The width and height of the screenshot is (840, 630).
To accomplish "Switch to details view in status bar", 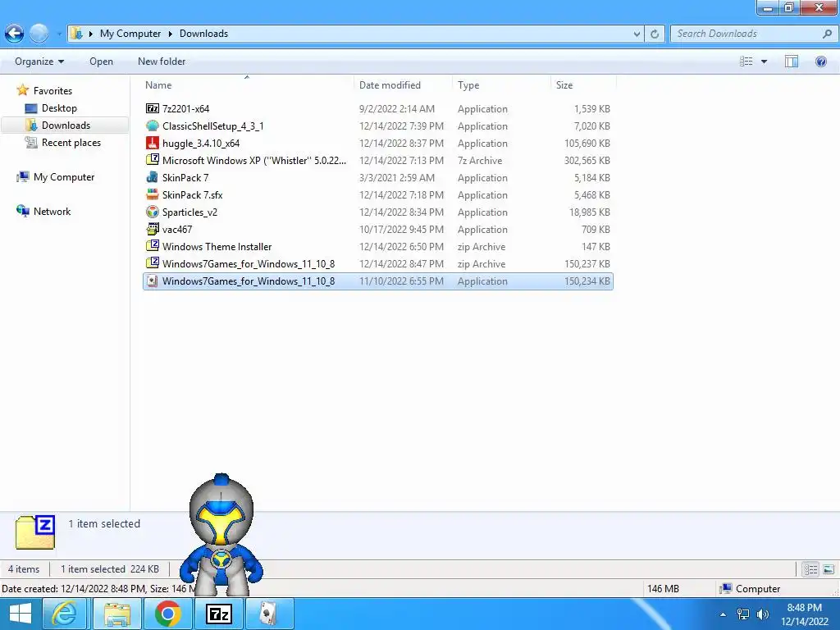I will tap(811, 569).
